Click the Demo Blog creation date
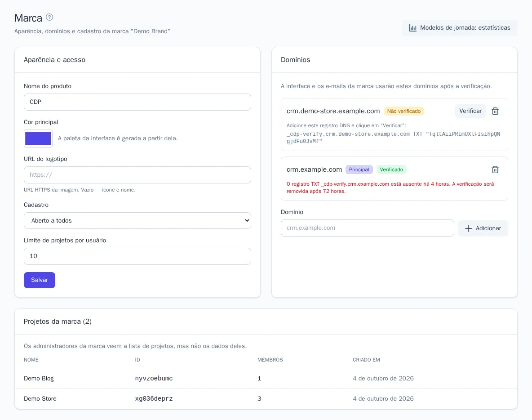 pos(383,378)
